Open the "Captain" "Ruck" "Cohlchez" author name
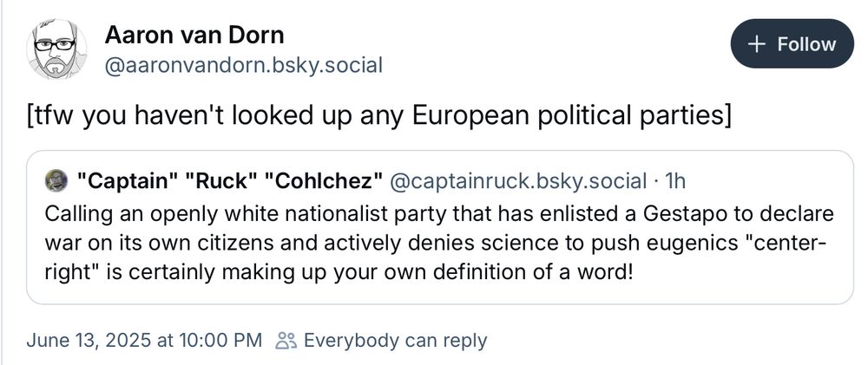This screenshot has width=868, height=365. (x=230, y=181)
